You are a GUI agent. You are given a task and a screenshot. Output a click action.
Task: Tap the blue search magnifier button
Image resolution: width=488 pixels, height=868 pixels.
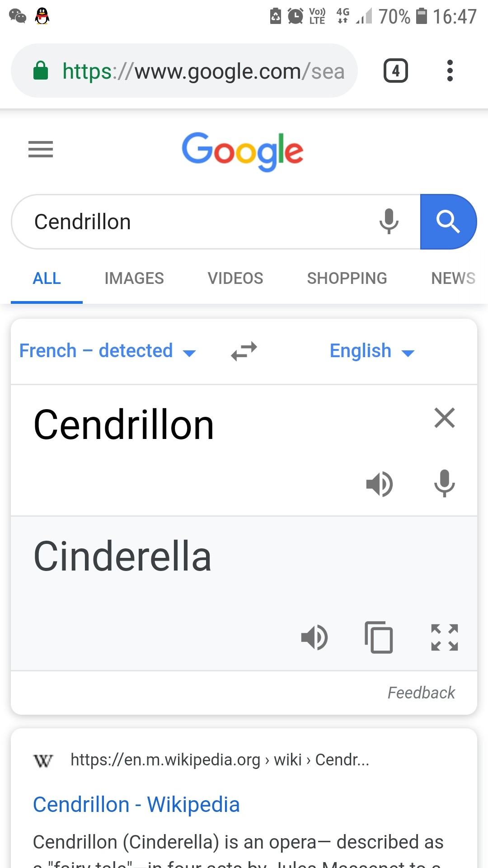448,222
